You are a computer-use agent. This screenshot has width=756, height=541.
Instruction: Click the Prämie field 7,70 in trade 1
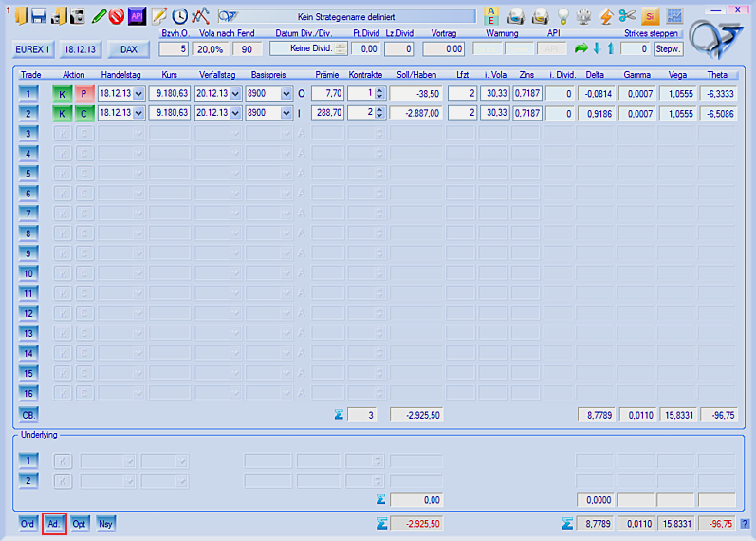(x=327, y=93)
